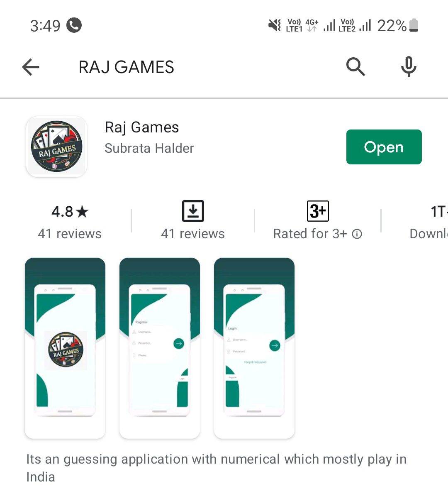This screenshot has width=448, height=489.
Task: Open developer Subrata Halder's page
Action: (x=149, y=149)
